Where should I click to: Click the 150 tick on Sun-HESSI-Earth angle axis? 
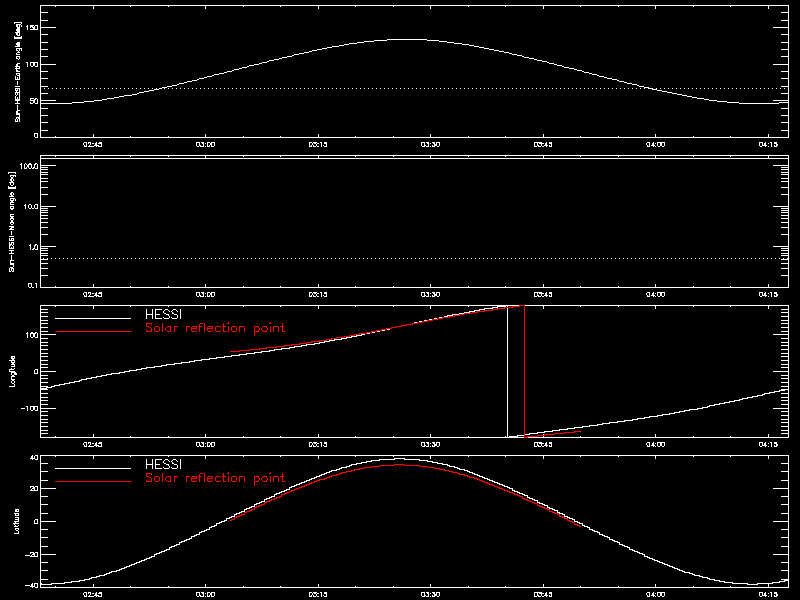[32, 27]
